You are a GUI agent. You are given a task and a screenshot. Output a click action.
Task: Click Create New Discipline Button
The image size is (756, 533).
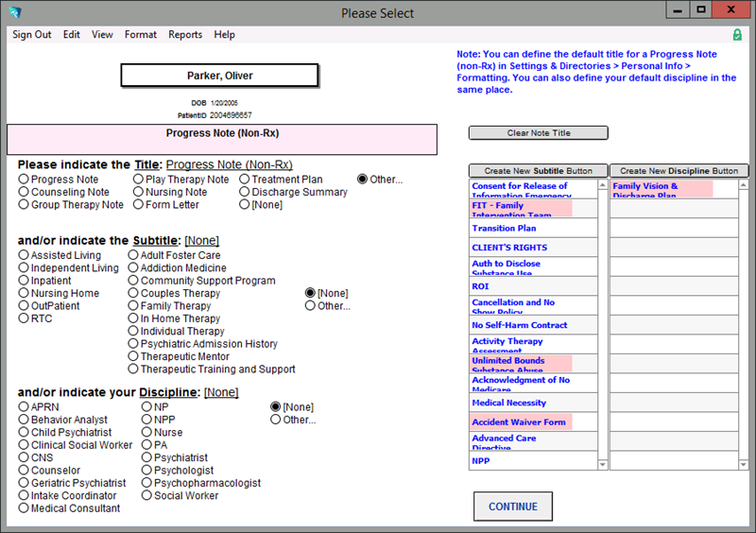(x=679, y=171)
